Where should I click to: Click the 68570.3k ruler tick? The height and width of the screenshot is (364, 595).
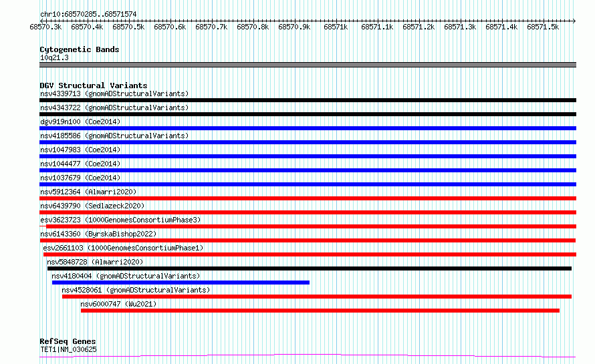tap(45, 27)
